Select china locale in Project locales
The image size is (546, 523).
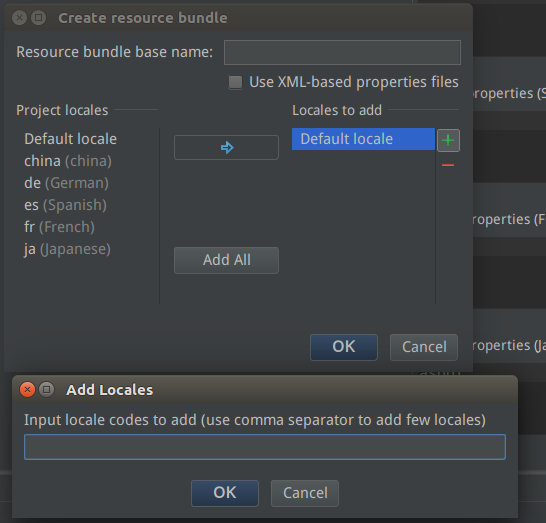(68, 161)
